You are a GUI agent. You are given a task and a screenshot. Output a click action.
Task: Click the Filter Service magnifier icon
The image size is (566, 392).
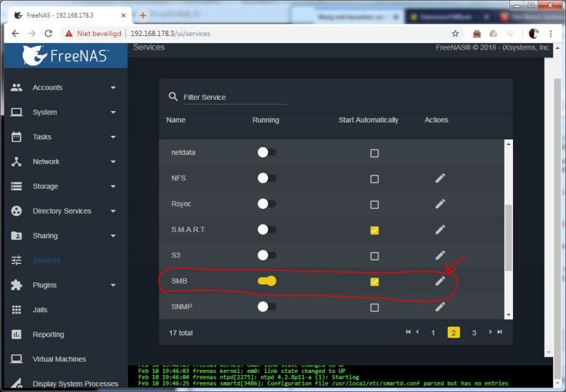point(173,97)
